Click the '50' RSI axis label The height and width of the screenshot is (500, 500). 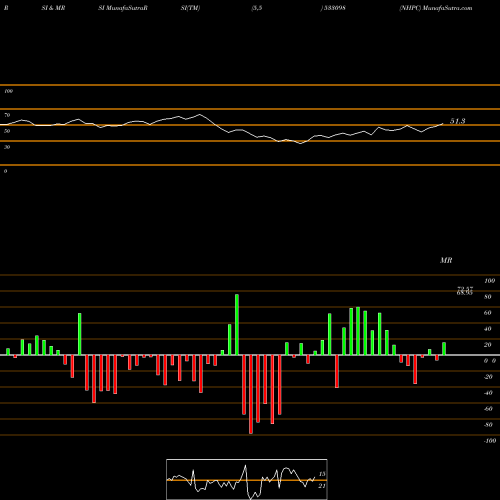point(7,131)
